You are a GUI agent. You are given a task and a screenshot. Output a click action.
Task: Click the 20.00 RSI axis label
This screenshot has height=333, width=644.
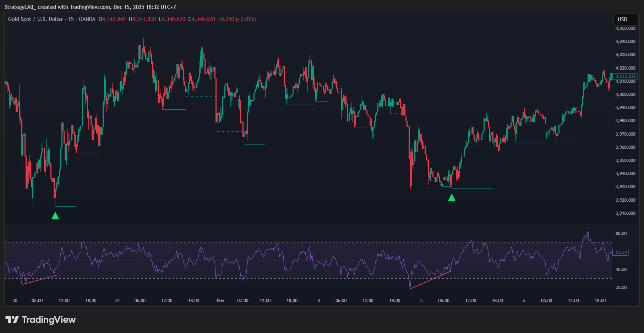click(x=621, y=288)
